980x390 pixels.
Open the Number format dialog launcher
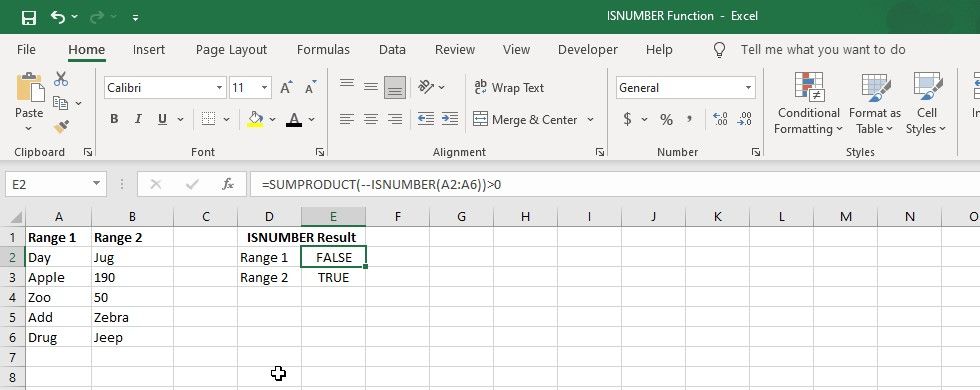tap(756, 152)
